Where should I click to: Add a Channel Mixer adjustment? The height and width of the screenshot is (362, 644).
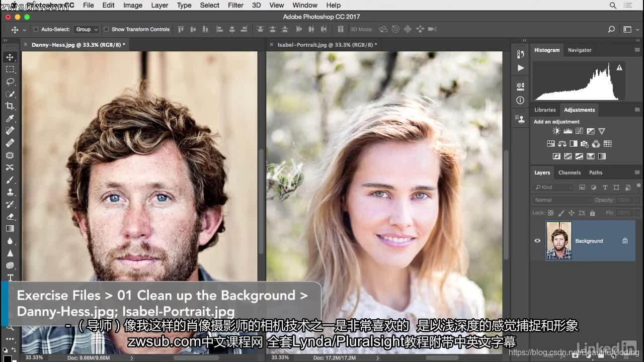[x=596, y=144]
